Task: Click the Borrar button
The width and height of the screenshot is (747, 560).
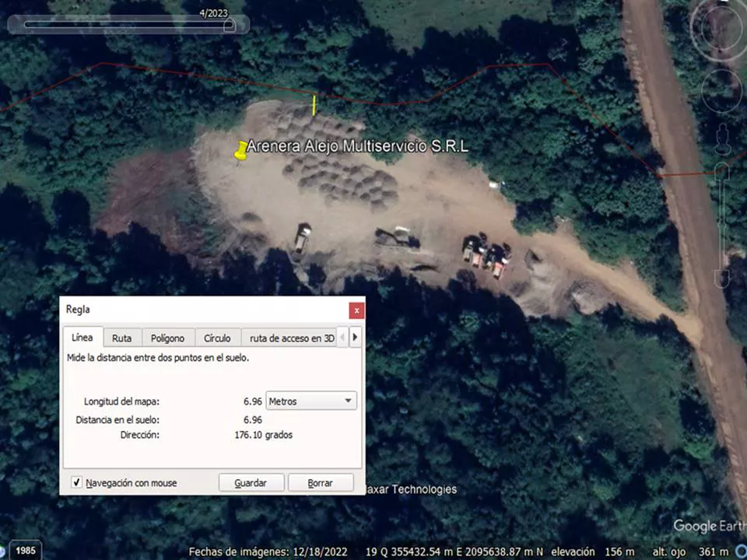Action: [320, 483]
